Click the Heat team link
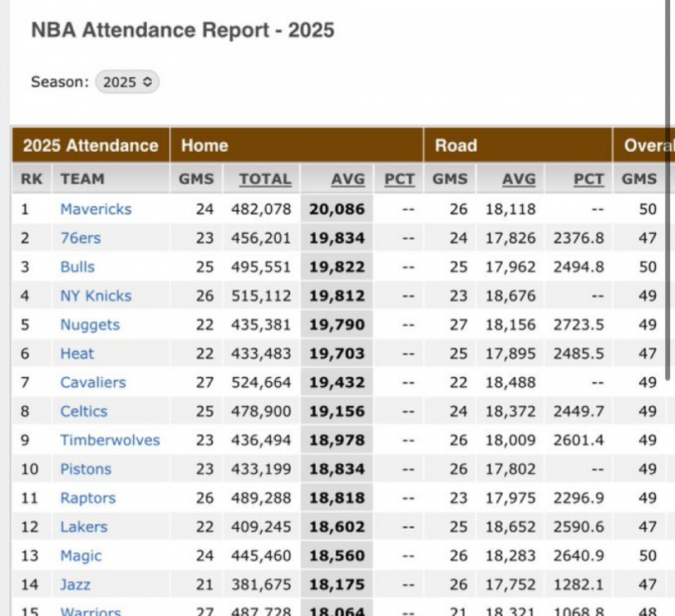The image size is (675, 616). 76,354
